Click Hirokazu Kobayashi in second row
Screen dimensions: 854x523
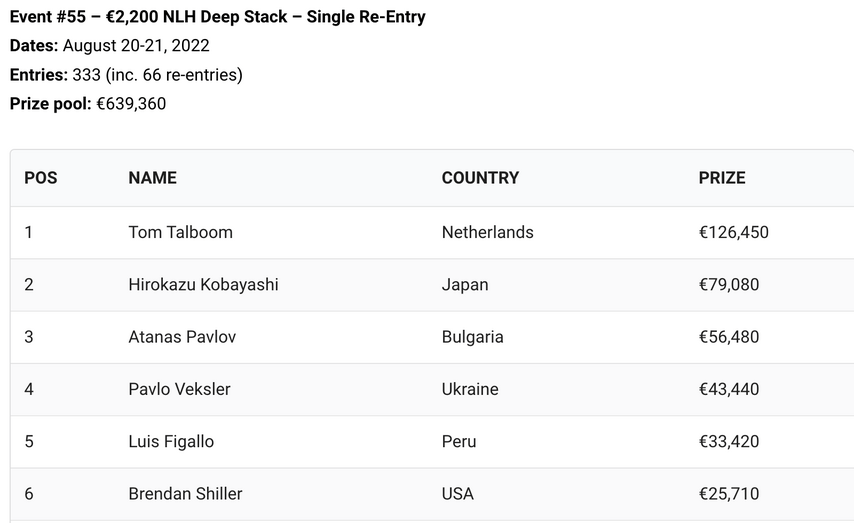click(203, 284)
